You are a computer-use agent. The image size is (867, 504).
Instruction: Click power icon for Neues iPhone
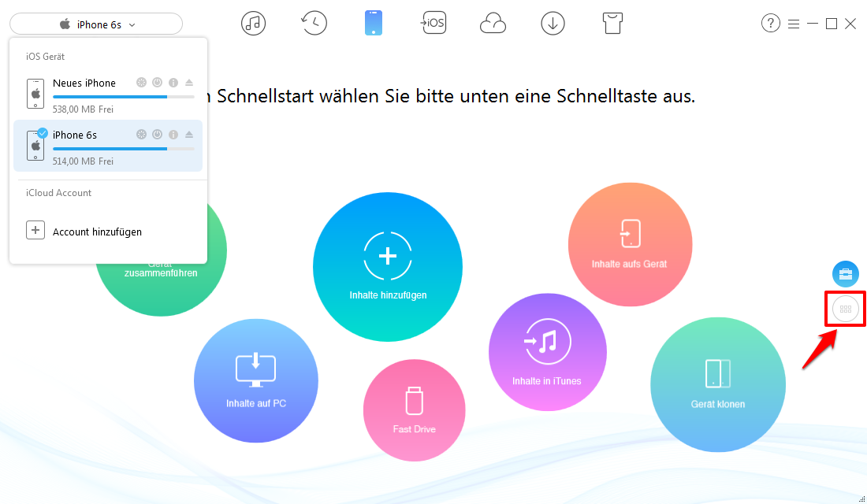[158, 83]
